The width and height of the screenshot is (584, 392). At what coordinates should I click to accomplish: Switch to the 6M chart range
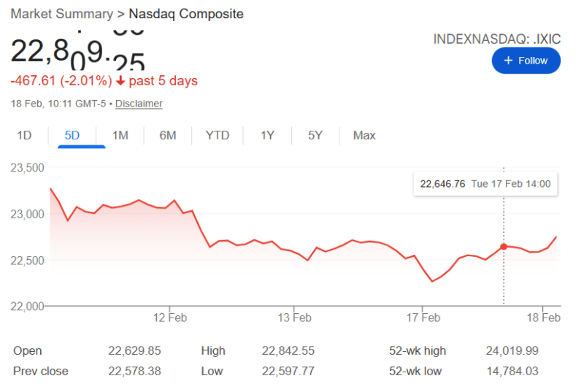point(168,135)
